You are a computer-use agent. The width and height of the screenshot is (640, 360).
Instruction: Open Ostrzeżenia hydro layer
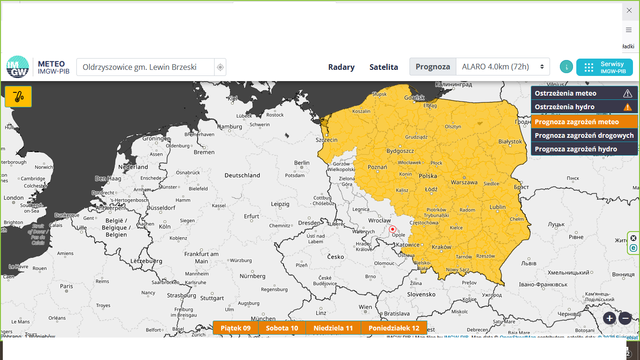point(584,107)
